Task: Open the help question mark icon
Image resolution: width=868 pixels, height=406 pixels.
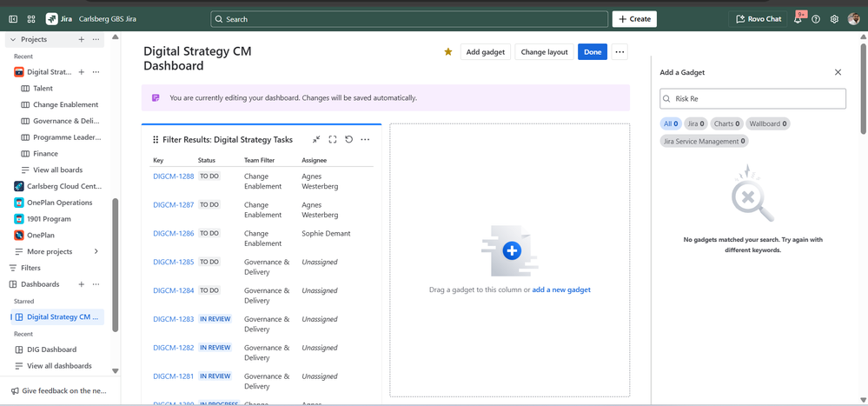Action: 816,19
